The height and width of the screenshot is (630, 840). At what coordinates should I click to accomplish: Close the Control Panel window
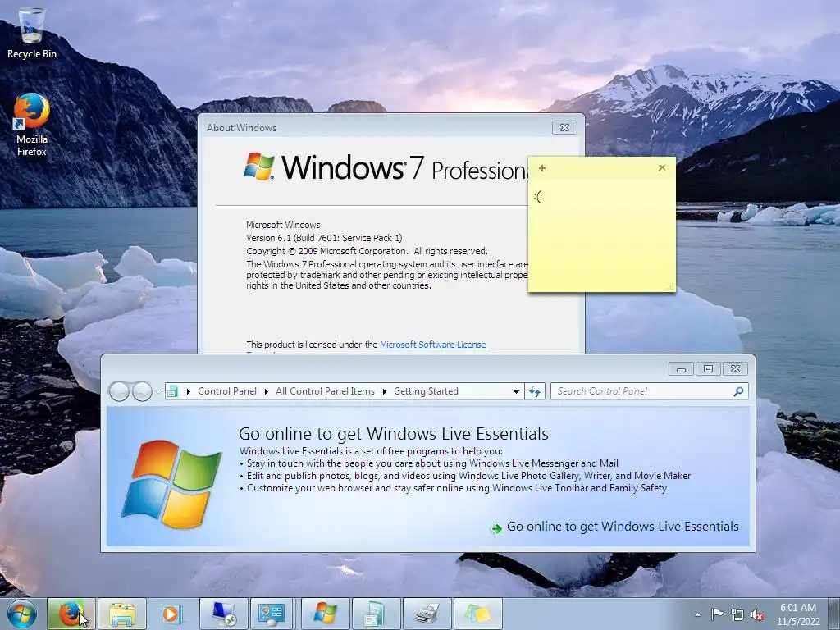pyautogui.click(x=736, y=369)
